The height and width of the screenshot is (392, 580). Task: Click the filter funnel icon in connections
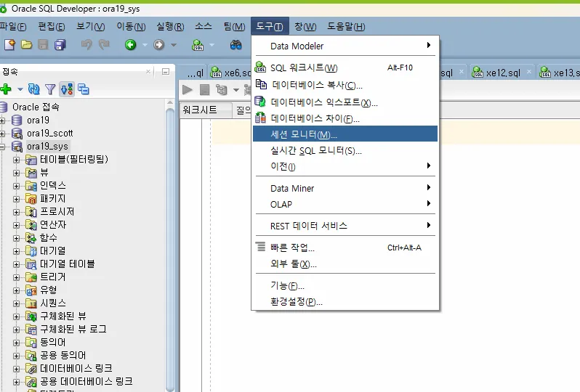[50, 89]
